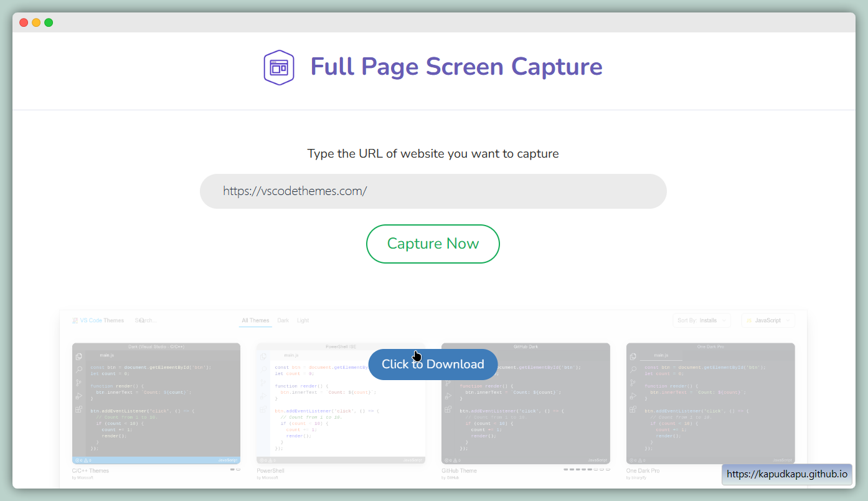Click run and debug icon in One Dark Pro preview

point(633,396)
